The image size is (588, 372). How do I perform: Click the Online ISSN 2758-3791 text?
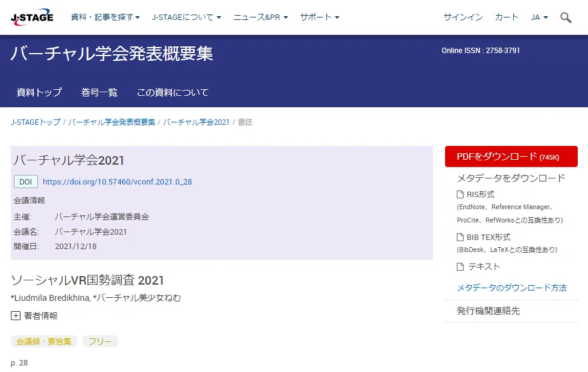click(x=481, y=51)
